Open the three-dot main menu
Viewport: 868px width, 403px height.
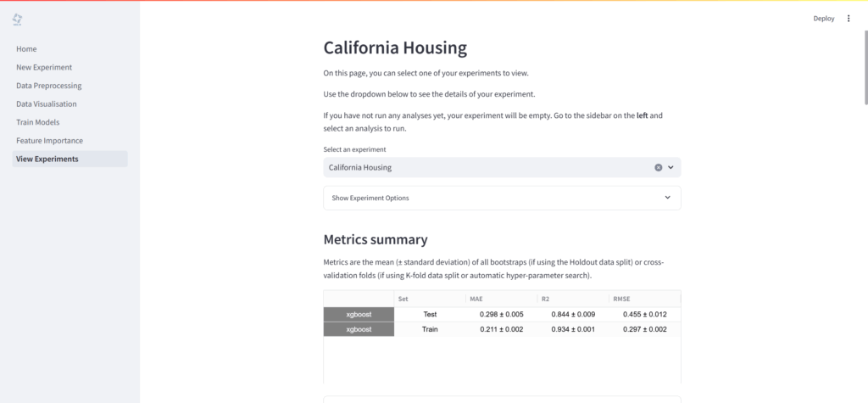click(x=849, y=19)
